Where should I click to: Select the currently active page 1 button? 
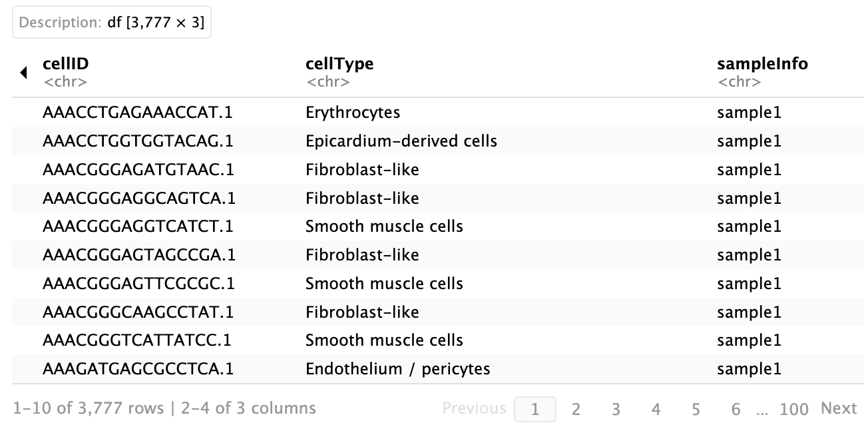click(x=535, y=408)
